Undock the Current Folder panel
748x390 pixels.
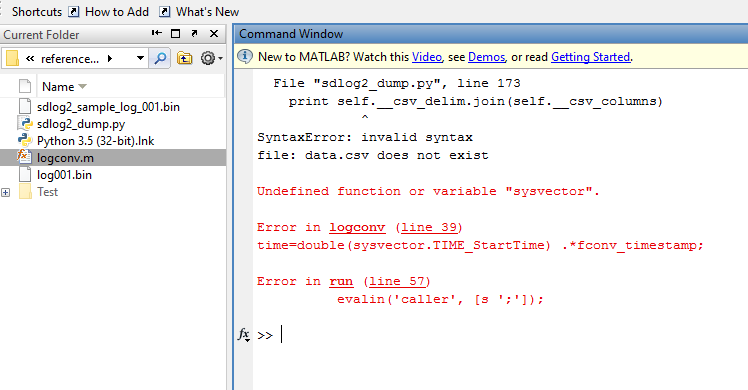(x=194, y=33)
